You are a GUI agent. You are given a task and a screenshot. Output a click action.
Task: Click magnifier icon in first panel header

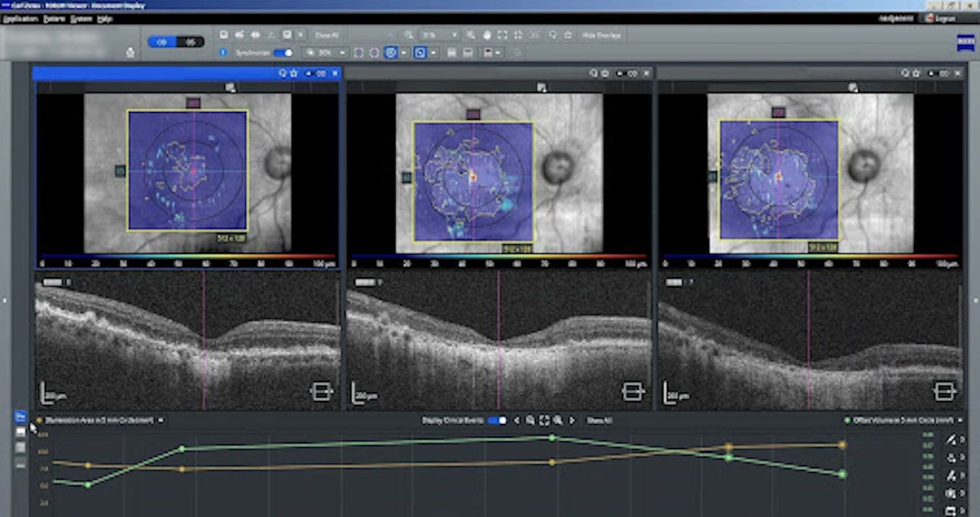pos(282,74)
